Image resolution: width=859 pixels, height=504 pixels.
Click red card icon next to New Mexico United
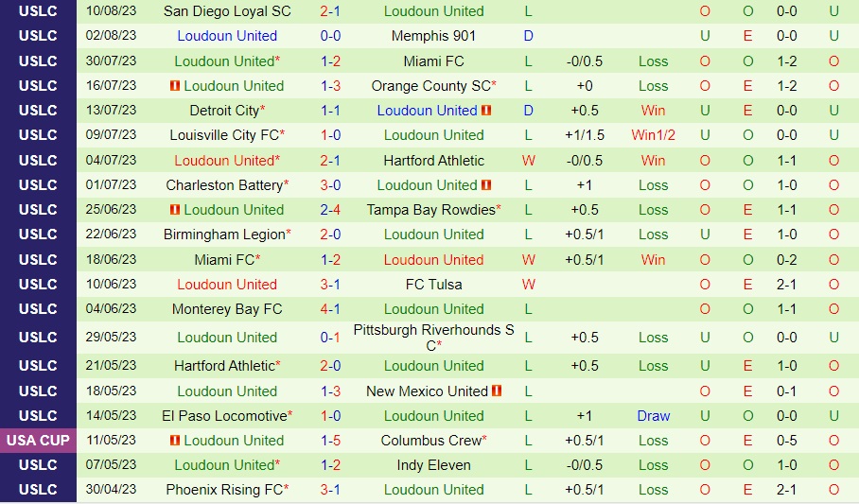(497, 391)
